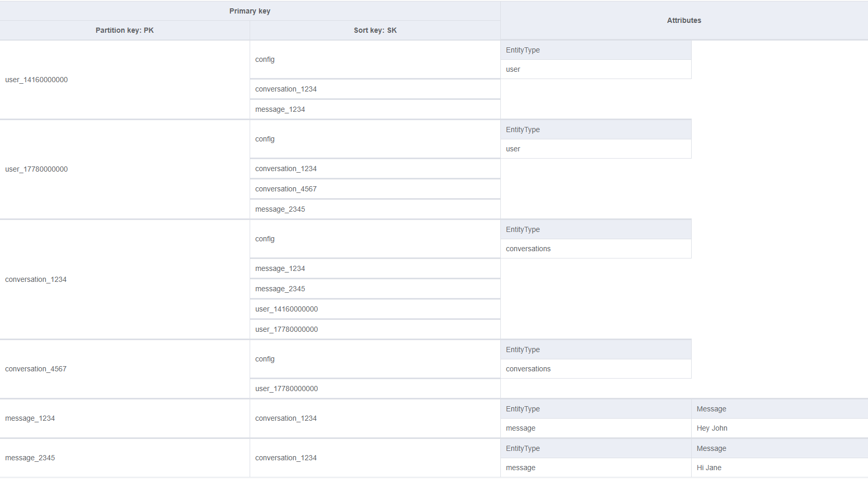Click EntityType label in conversation_4567 partition
Viewport: 868px width, 479px height.
(x=596, y=349)
